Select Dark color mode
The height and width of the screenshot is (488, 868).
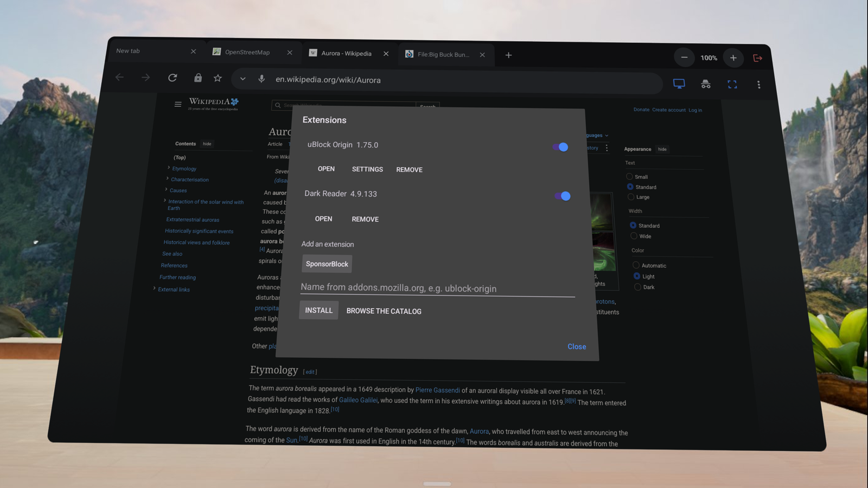pos(637,287)
